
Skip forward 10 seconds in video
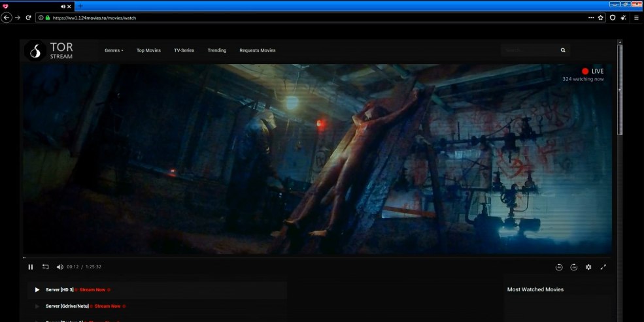click(x=573, y=266)
